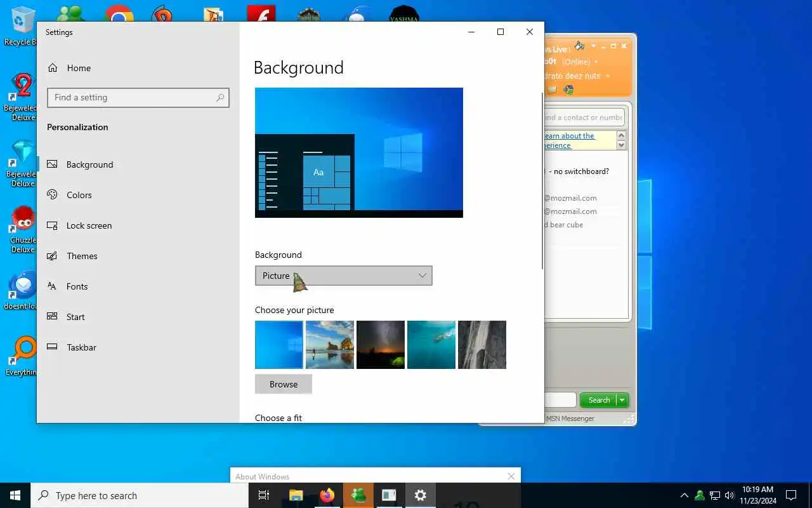This screenshot has width=812, height=508.
Task: Click the Find a setting search box
Action: (x=138, y=98)
